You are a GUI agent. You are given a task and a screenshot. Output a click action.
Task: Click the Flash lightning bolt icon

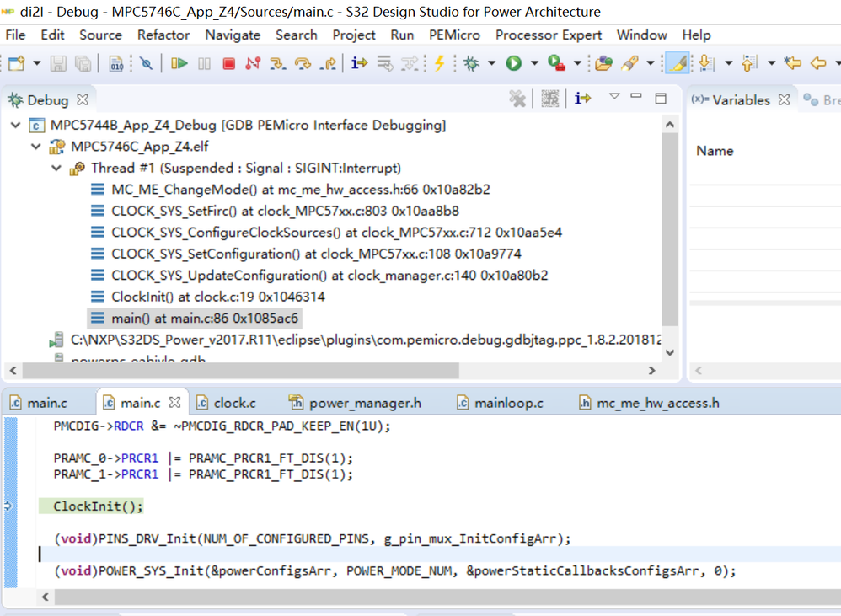point(440,63)
